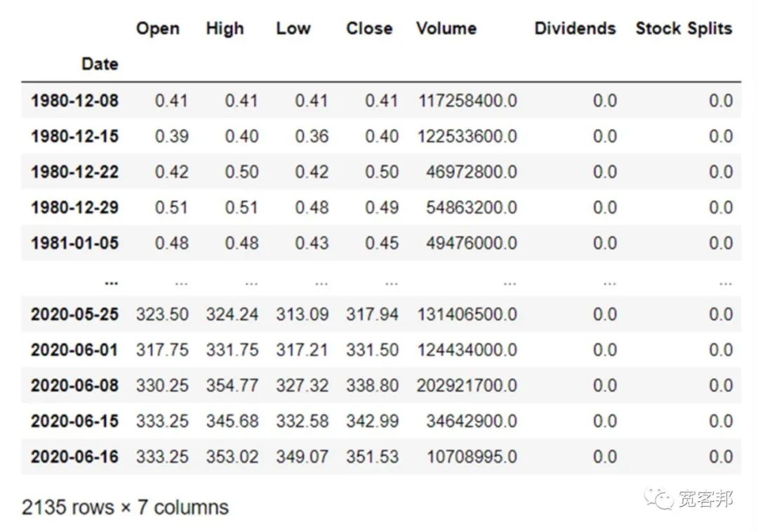This screenshot has height=532, width=758.
Task: Click volume value 10708995.0
Action: pyautogui.click(x=472, y=457)
